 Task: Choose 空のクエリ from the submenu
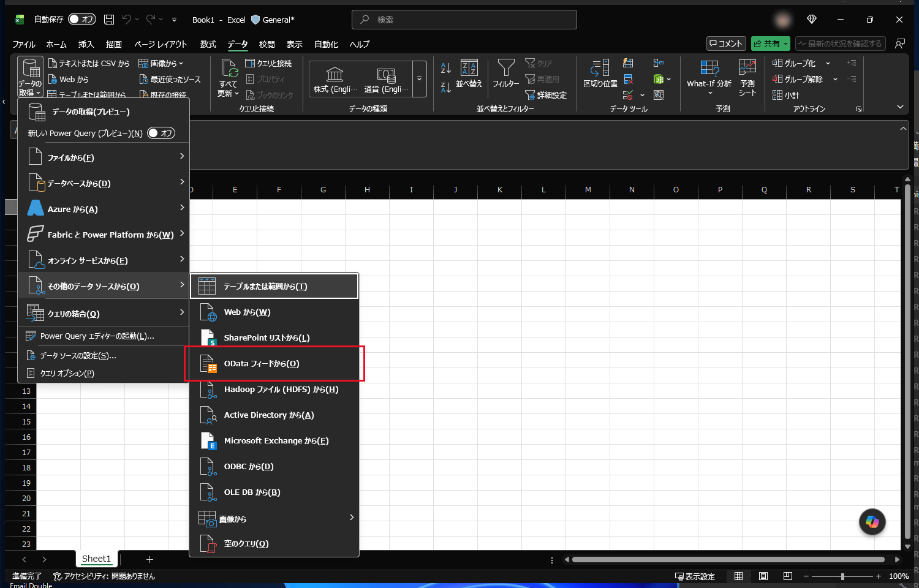tap(274, 544)
